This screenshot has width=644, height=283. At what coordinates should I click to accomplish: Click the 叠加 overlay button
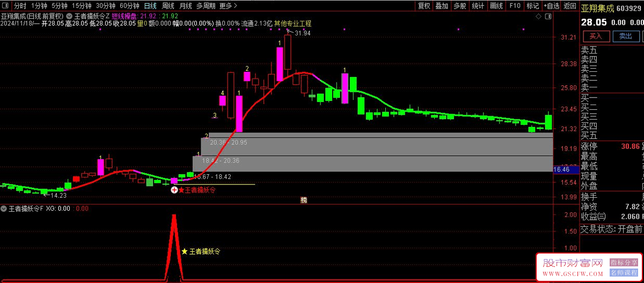[x=442, y=6]
